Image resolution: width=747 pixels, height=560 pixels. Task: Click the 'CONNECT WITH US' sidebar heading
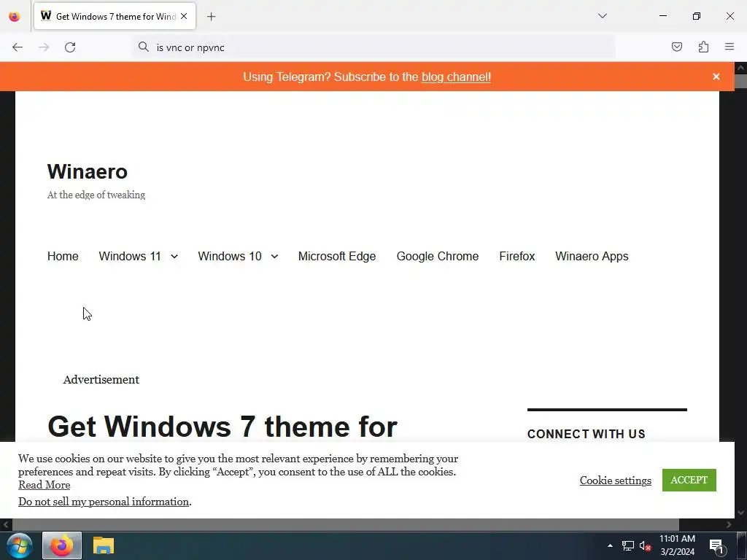tap(586, 434)
